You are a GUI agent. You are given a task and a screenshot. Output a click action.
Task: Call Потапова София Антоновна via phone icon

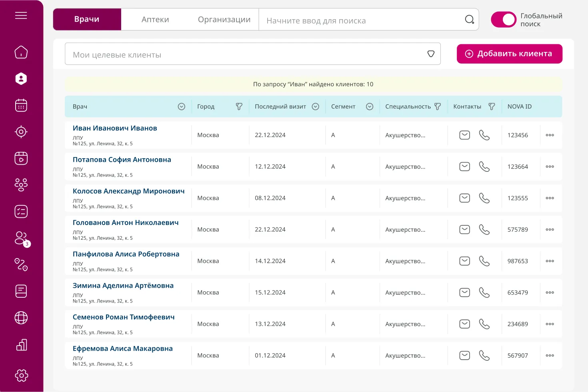[x=484, y=167]
